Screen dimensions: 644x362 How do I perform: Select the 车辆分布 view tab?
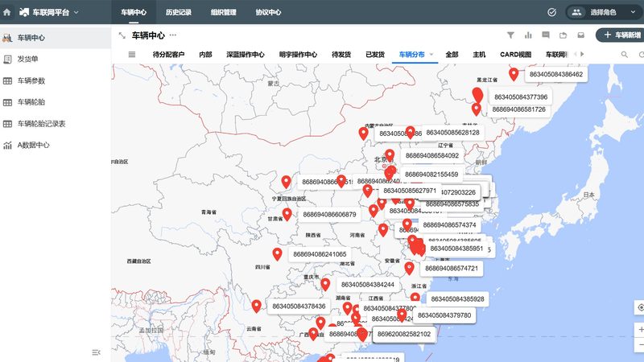(411, 54)
